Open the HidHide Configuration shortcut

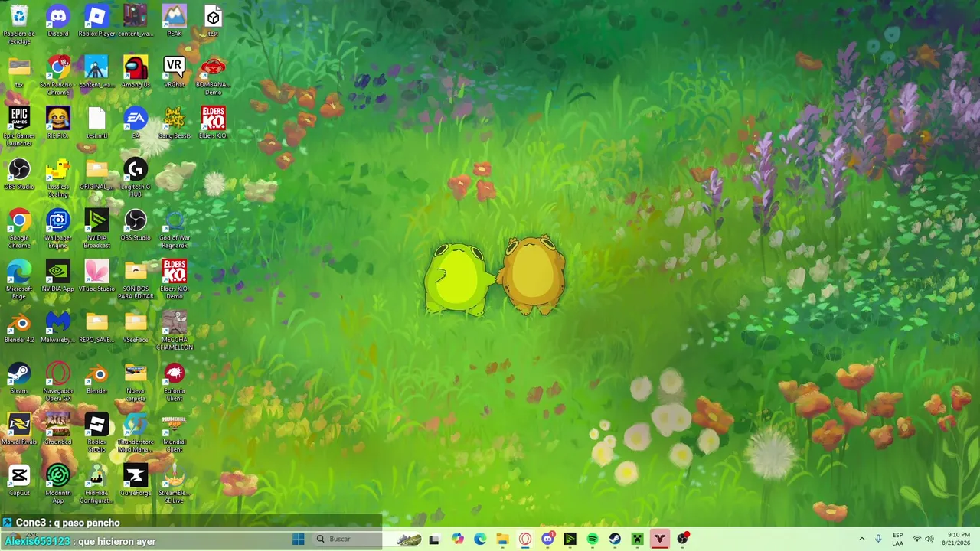point(96,485)
